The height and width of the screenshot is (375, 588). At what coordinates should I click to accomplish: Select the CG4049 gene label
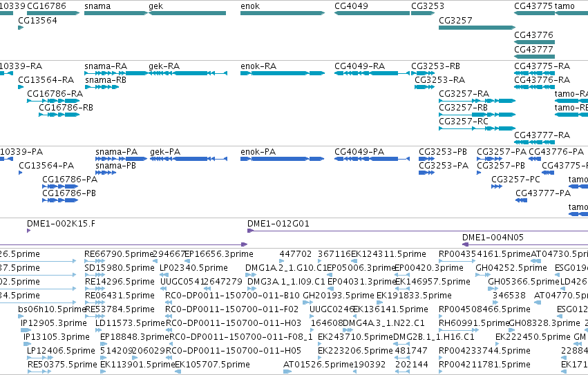click(x=352, y=6)
